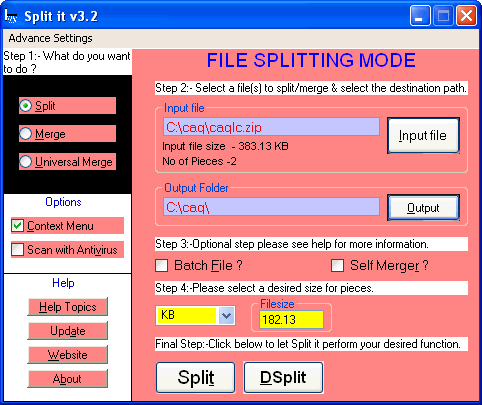Tick the Batch File checkbox
This screenshot has width=482, height=405.
(162, 266)
